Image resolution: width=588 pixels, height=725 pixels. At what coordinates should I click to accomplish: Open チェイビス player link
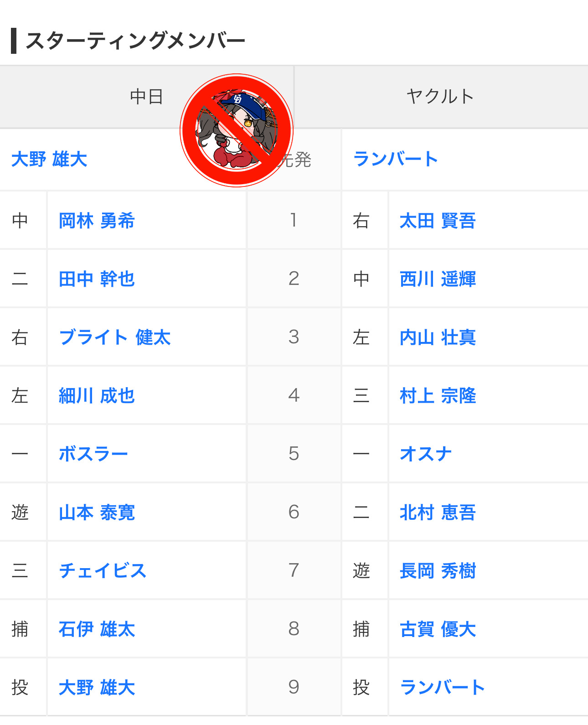pos(103,571)
